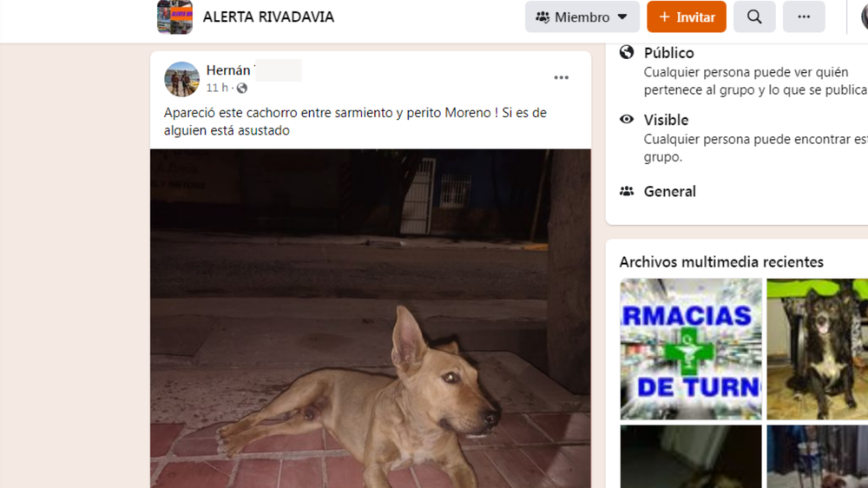Image resolution: width=868 pixels, height=488 pixels.
Task: Click Hernán's profile picture
Action: (x=181, y=79)
